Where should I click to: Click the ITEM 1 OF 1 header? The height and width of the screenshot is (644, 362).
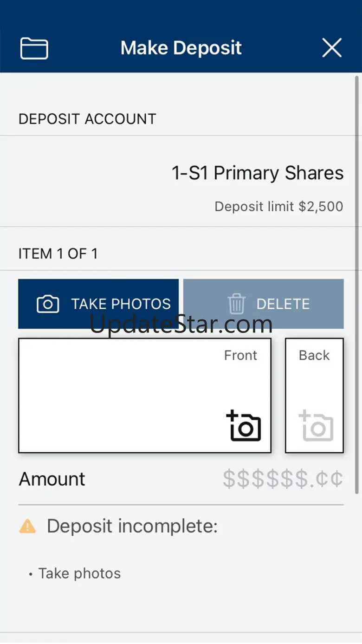tap(58, 254)
